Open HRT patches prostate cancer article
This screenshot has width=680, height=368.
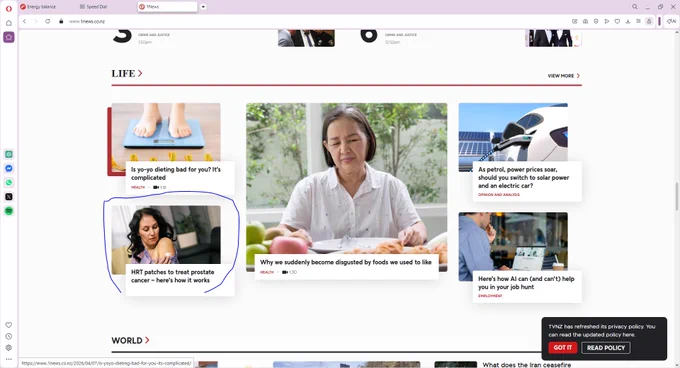173,276
